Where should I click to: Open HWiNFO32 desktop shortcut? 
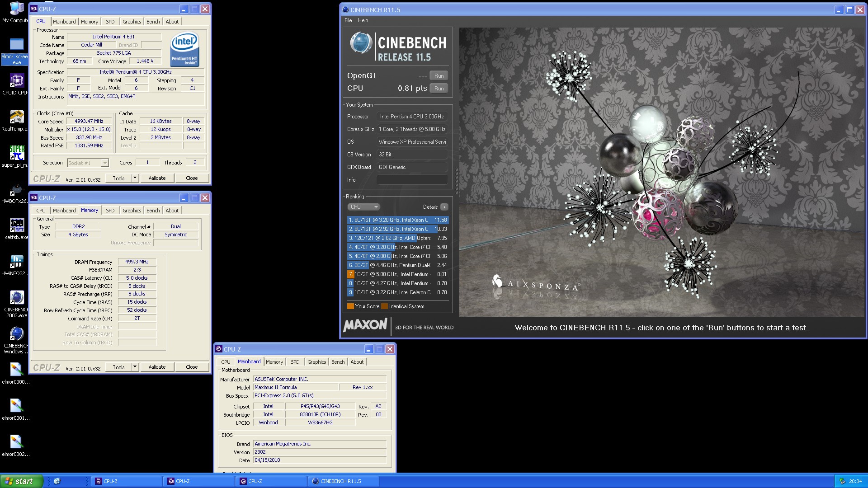(16, 265)
